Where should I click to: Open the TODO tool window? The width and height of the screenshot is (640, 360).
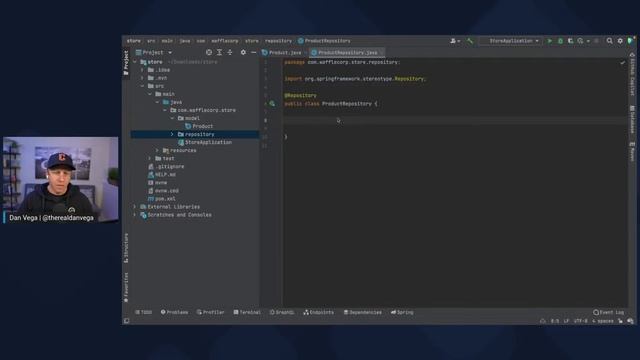click(x=144, y=312)
